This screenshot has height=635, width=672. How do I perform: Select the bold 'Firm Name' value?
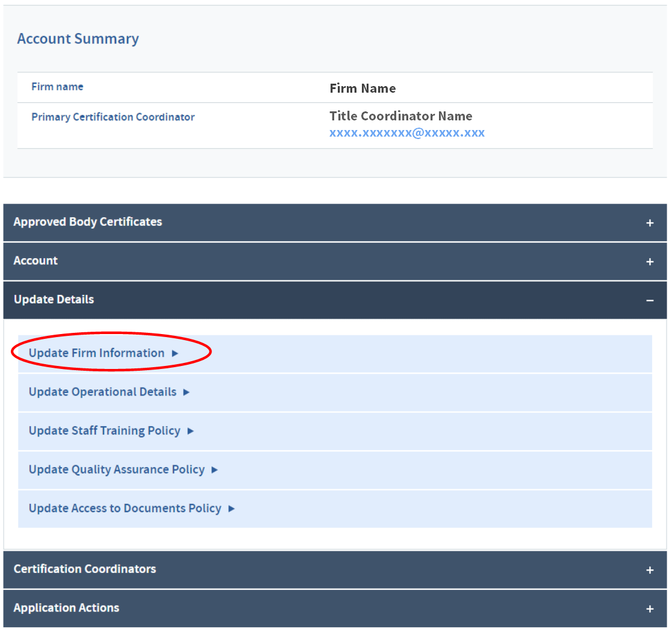click(362, 88)
